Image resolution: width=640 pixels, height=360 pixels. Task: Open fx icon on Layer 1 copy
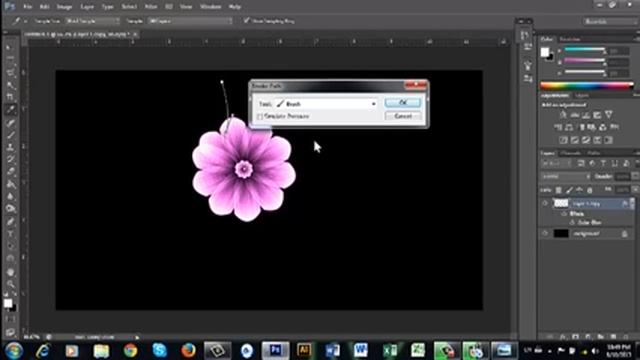pyautogui.click(x=624, y=203)
